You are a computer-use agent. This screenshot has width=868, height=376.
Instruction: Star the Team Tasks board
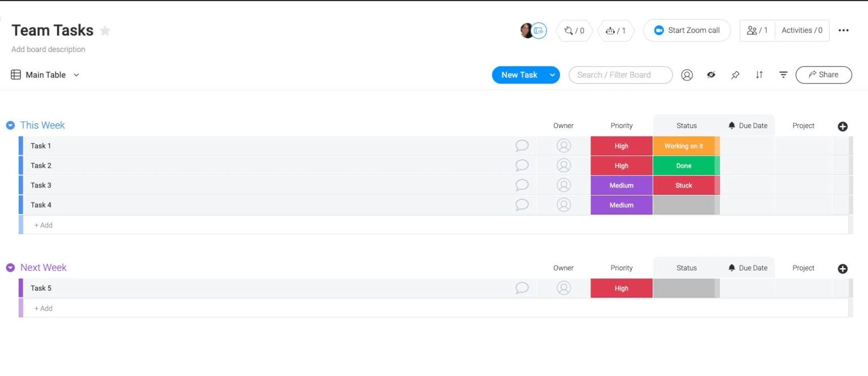[105, 31]
